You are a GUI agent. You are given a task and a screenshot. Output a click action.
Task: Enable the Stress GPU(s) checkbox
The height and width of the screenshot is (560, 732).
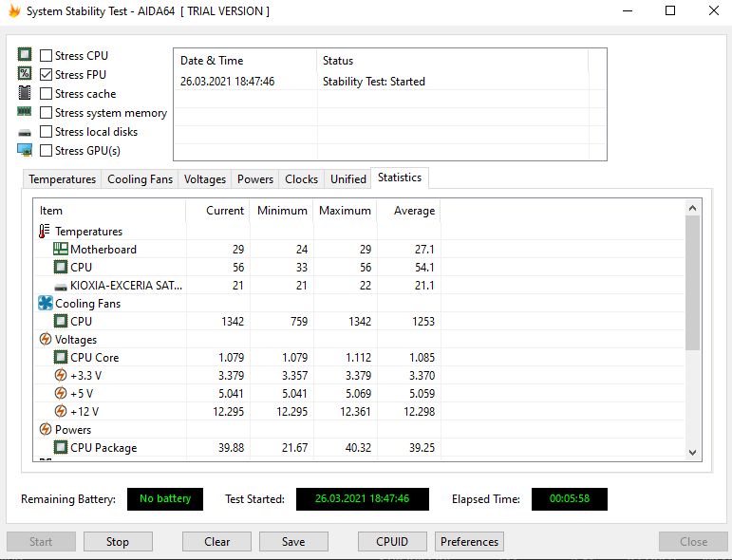[x=46, y=151]
